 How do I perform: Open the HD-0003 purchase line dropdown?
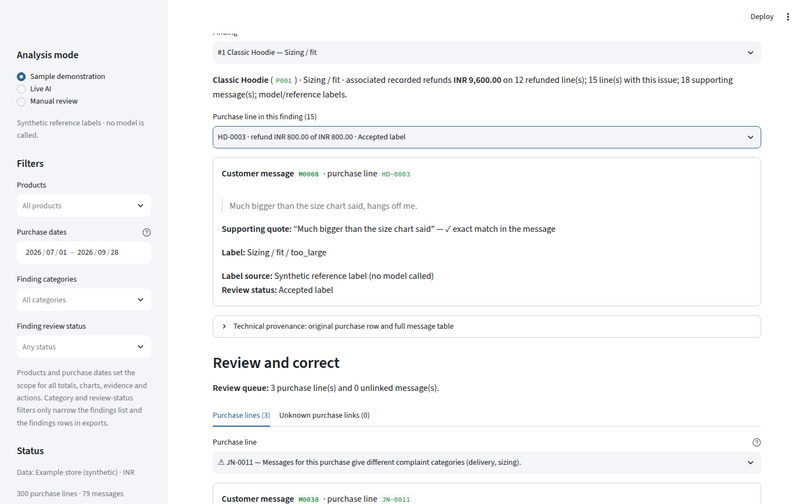486,137
